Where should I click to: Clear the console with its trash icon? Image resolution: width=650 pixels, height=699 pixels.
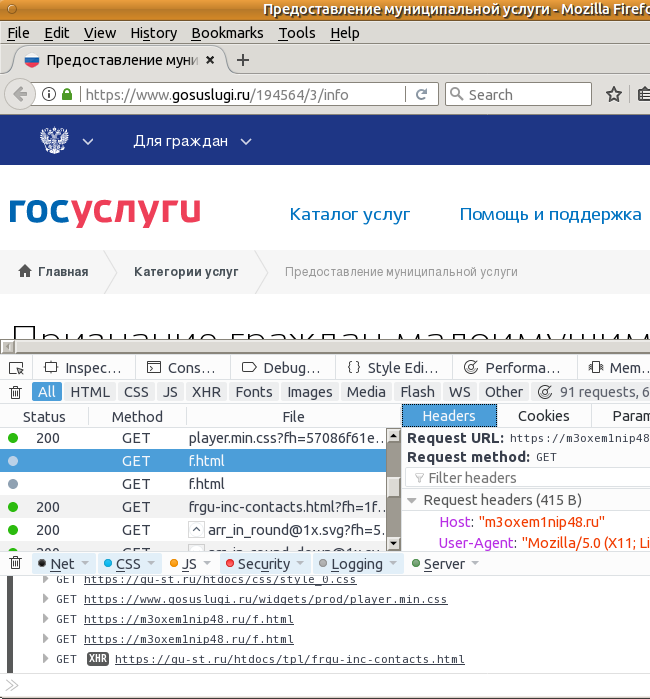[16, 563]
